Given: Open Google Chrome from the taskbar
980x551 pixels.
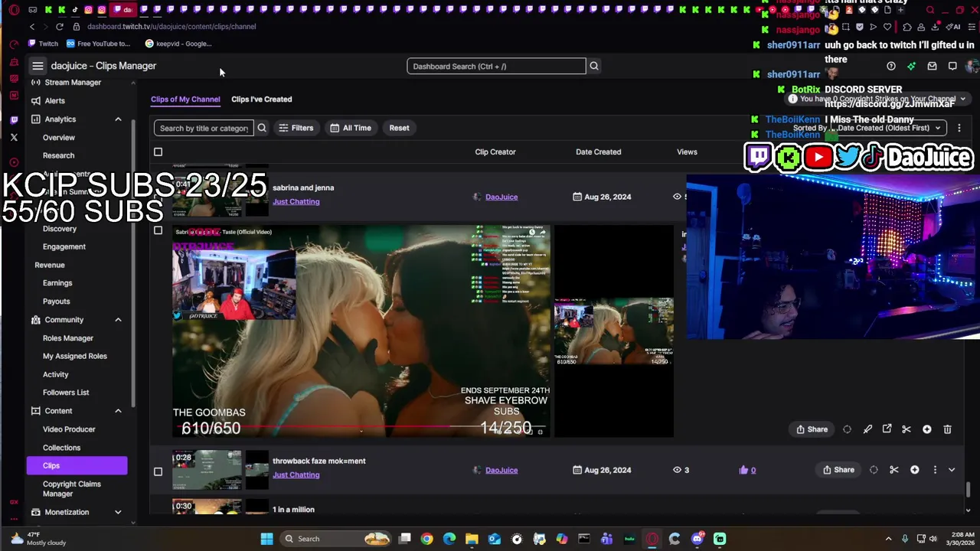Looking at the screenshot, I should (x=426, y=539).
